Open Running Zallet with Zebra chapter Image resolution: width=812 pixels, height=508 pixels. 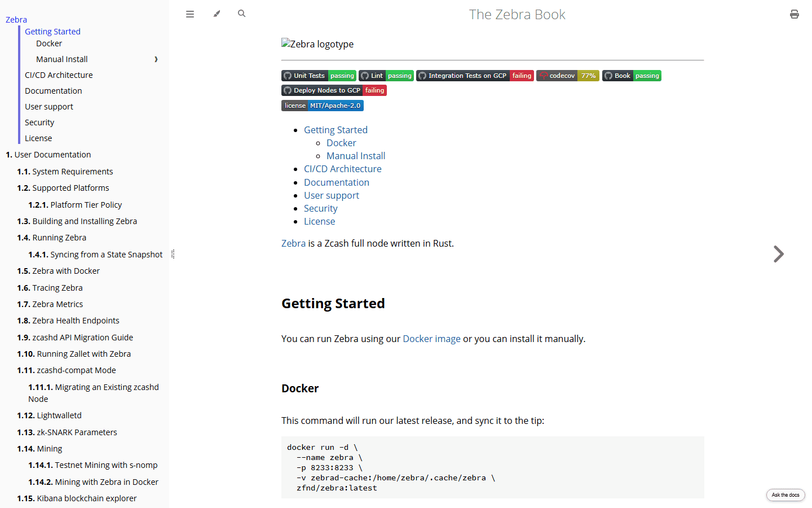point(74,354)
